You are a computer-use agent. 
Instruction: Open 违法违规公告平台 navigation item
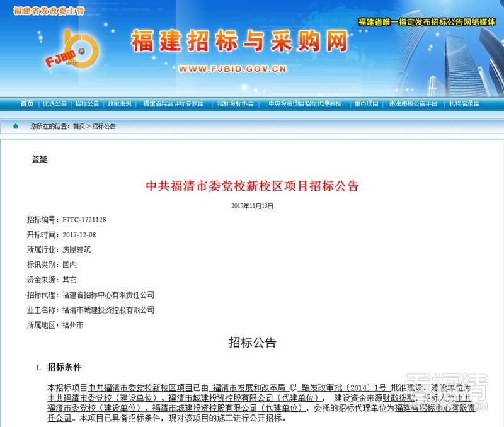pos(413,103)
